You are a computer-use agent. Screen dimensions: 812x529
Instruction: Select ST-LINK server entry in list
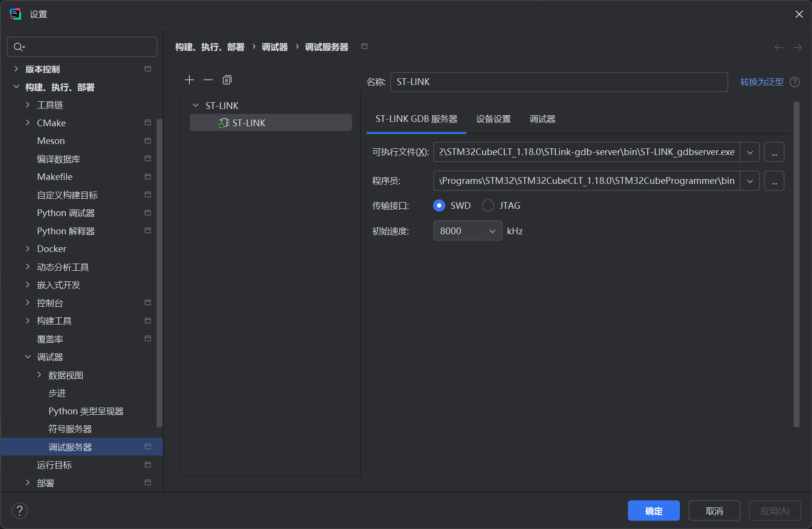[x=271, y=123]
